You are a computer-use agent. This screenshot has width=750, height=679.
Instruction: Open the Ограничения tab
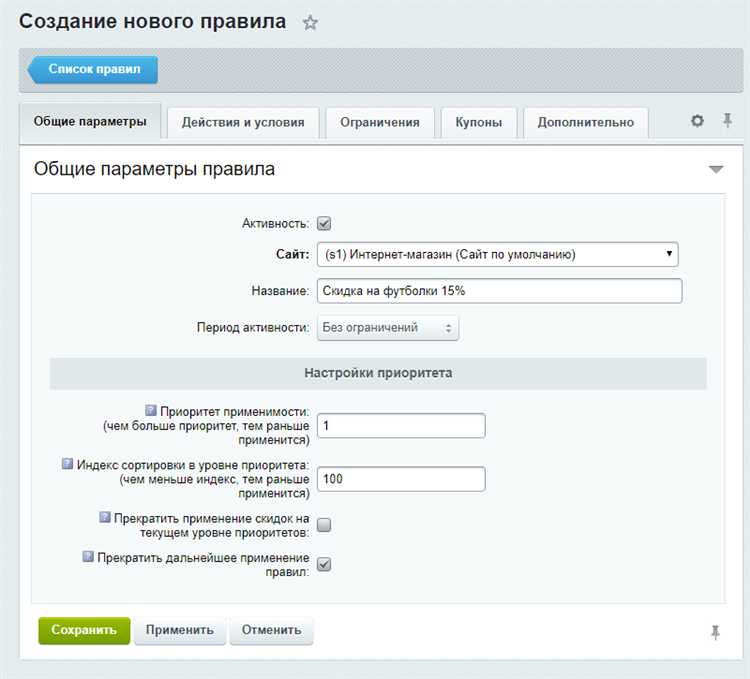pos(380,122)
